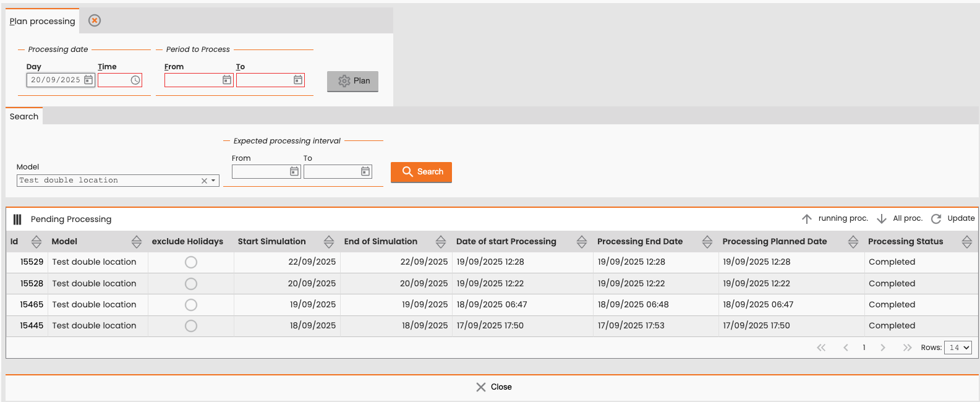The image size is (980, 402).
Task: Close the Plan processing tab
Action: (95, 20)
